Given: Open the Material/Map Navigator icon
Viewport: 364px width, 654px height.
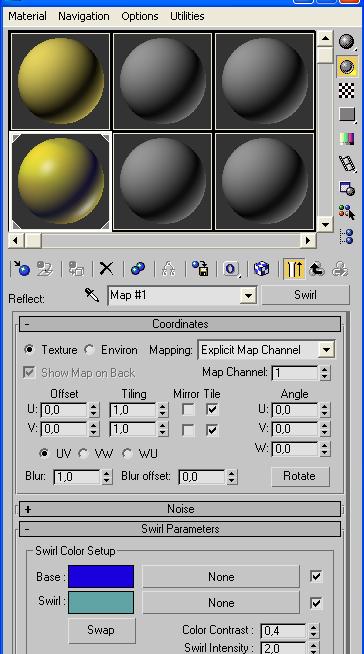Looking at the screenshot, I should tap(347, 236).
